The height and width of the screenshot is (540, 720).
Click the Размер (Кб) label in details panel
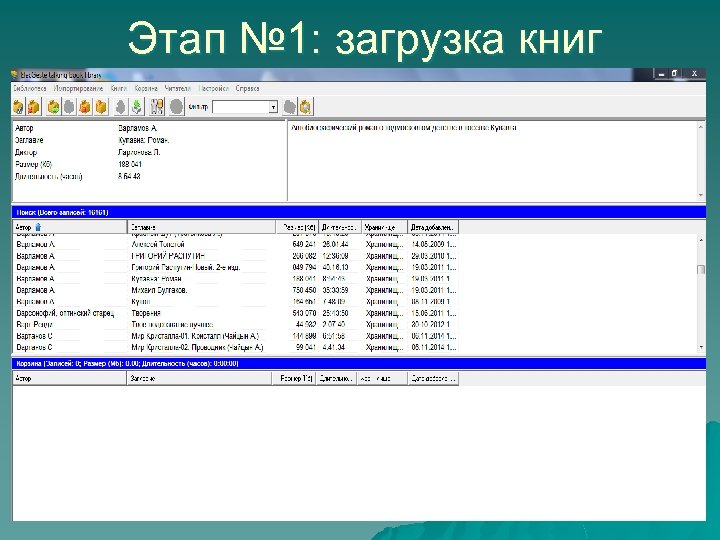(x=34, y=164)
